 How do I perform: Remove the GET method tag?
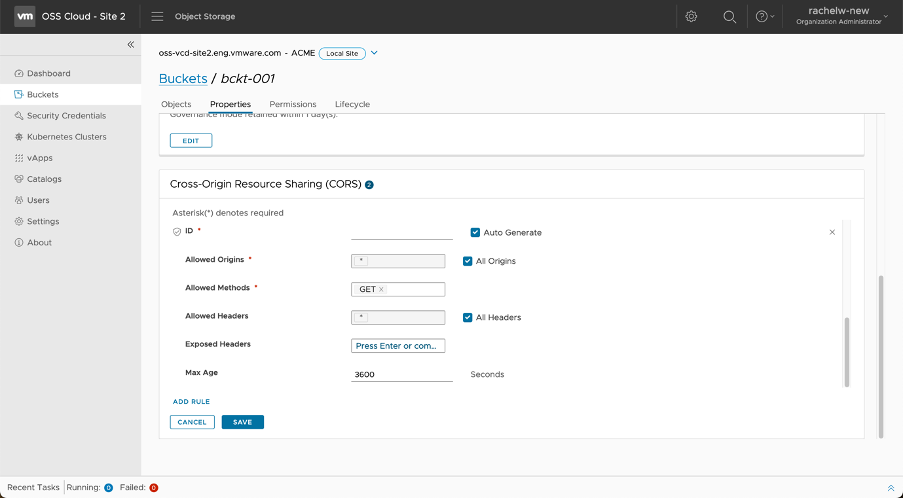pos(381,290)
